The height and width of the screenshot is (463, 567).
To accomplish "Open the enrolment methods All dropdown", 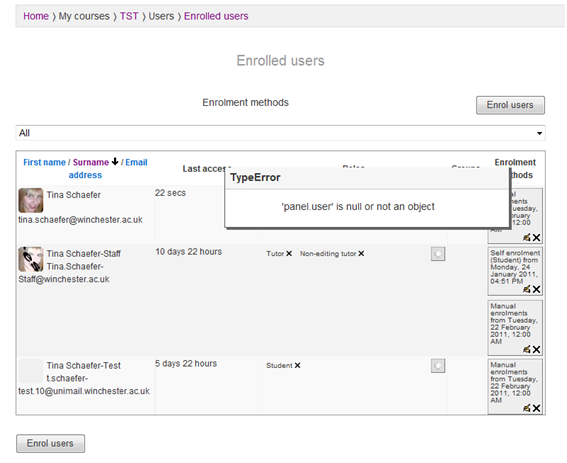I will click(281, 133).
